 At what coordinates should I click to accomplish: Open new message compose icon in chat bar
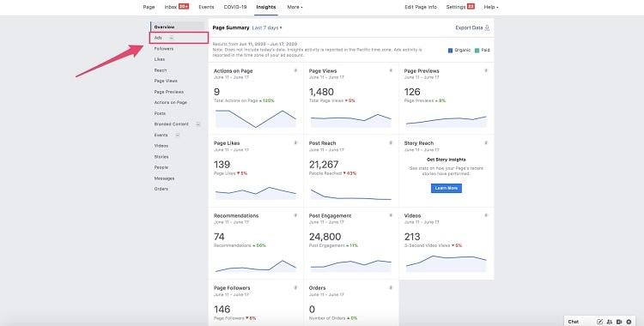[599, 322]
